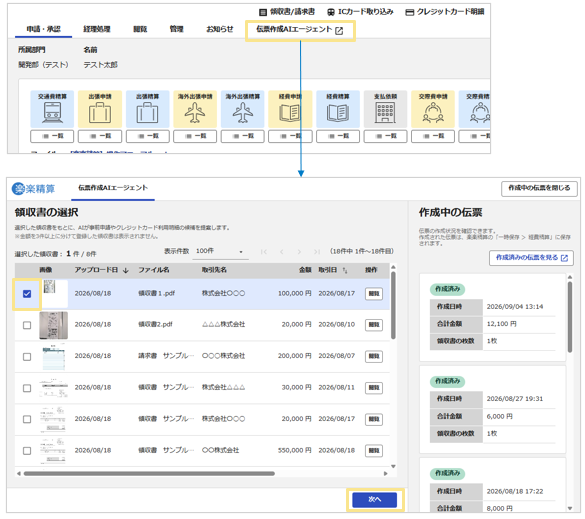
Task: Click up arrow of 作成中の伝票 panel scrollbar
Action: point(570,277)
